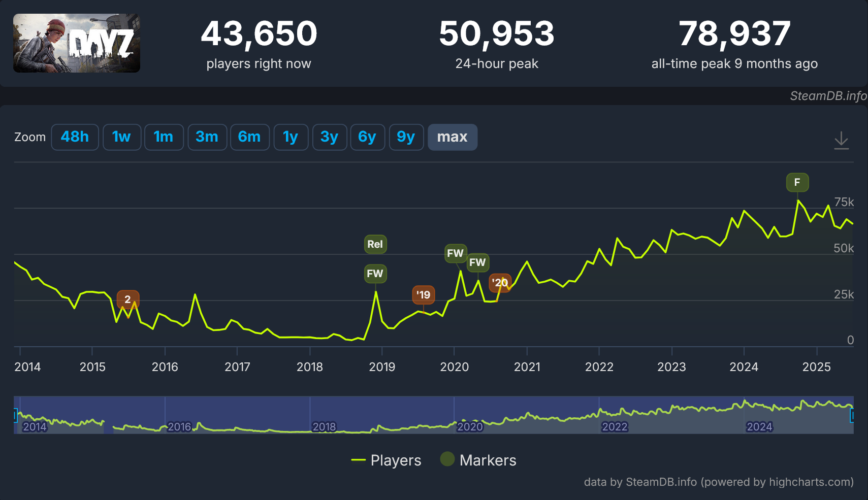Screen dimensions: 868x500
Task: Set zoom range to 9y
Action: click(x=406, y=137)
